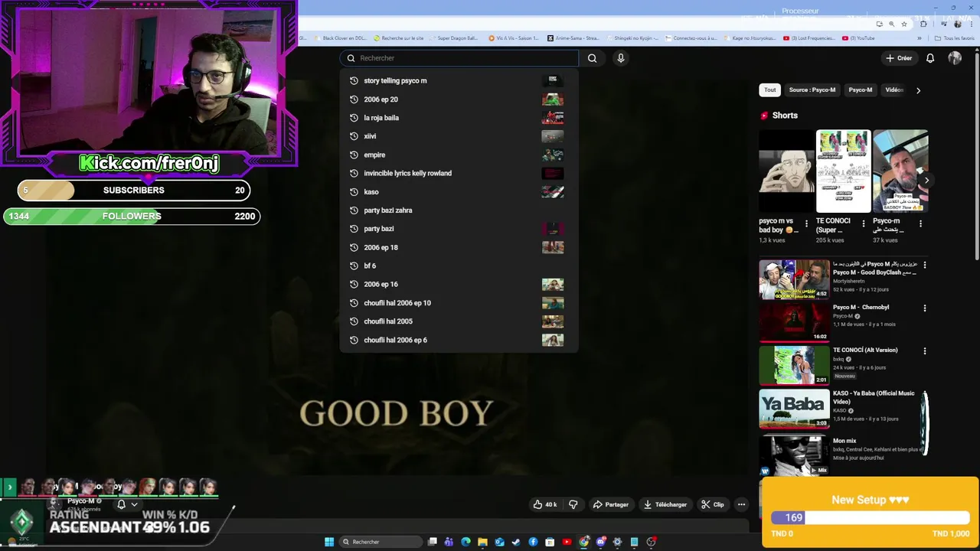The height and width of the screenshot is (551, 980).
Task: Click the YouTube search magnifier button
Action: coord(592,58)
